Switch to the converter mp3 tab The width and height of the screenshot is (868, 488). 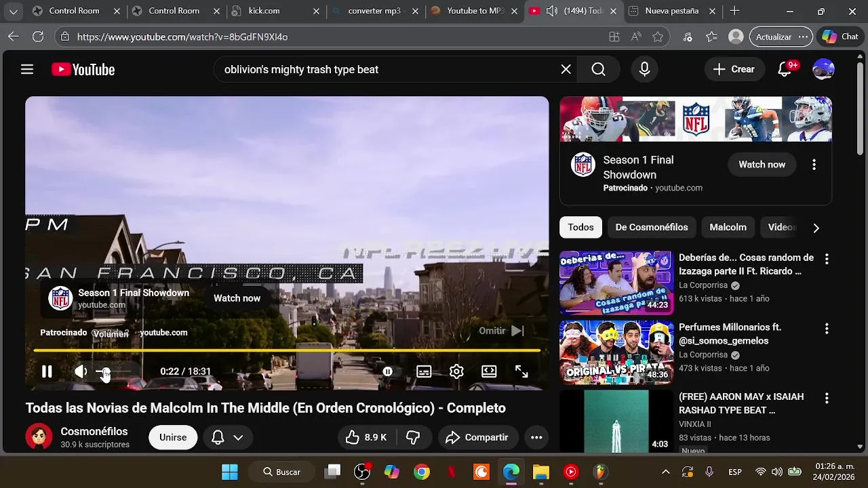coord(376,12)
